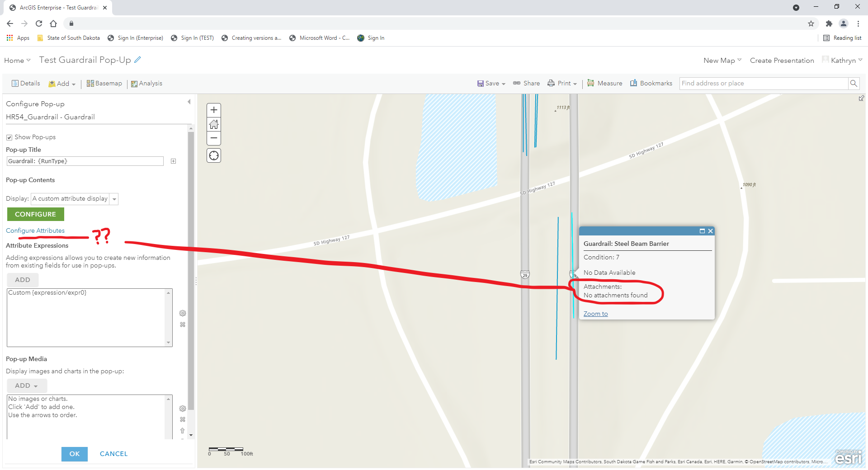Click the green CONFIGURE button
Viewport: 868px width, 470px height.
(36, 214)
